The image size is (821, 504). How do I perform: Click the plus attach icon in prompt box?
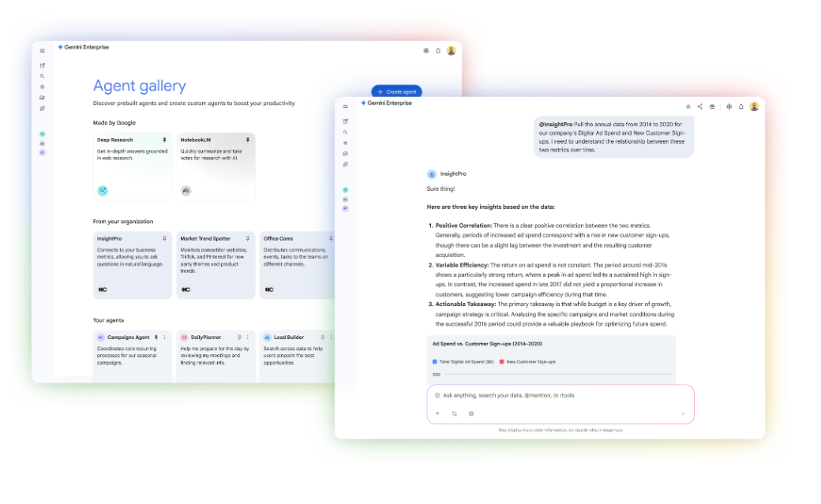[x=437, y=413]
